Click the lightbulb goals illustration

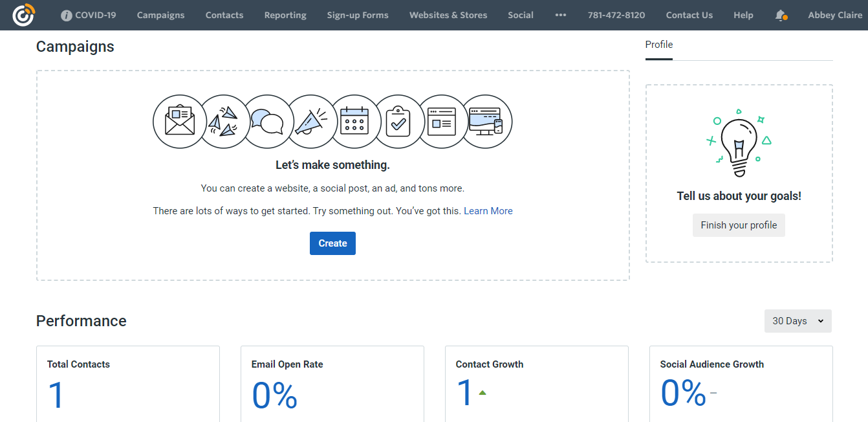point(739,144)
